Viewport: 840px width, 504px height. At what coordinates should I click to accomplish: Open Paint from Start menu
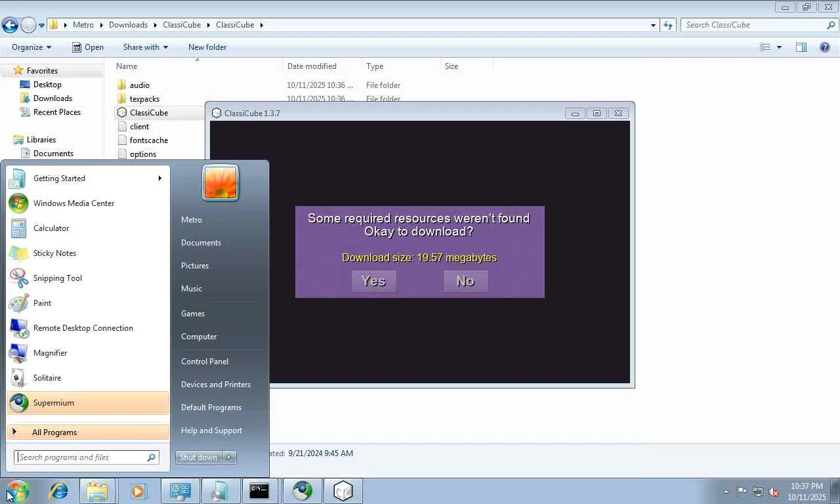coord(88,303)
